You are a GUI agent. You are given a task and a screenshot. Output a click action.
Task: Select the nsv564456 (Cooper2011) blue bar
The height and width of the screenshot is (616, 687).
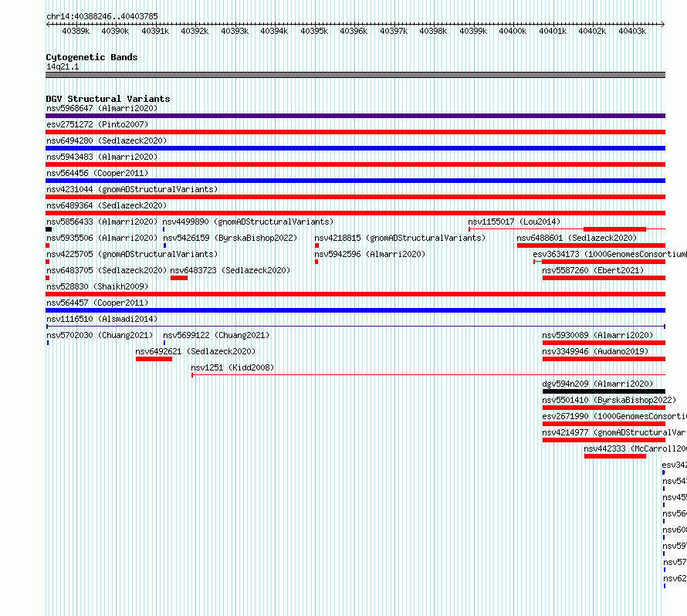click(x=355, y=181)
